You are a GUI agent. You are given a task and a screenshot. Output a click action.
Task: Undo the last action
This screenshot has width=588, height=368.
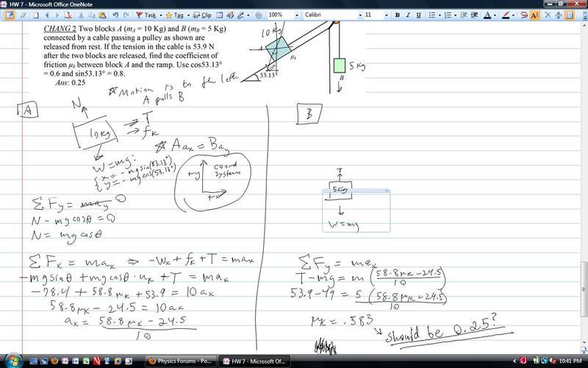(115, 15)
